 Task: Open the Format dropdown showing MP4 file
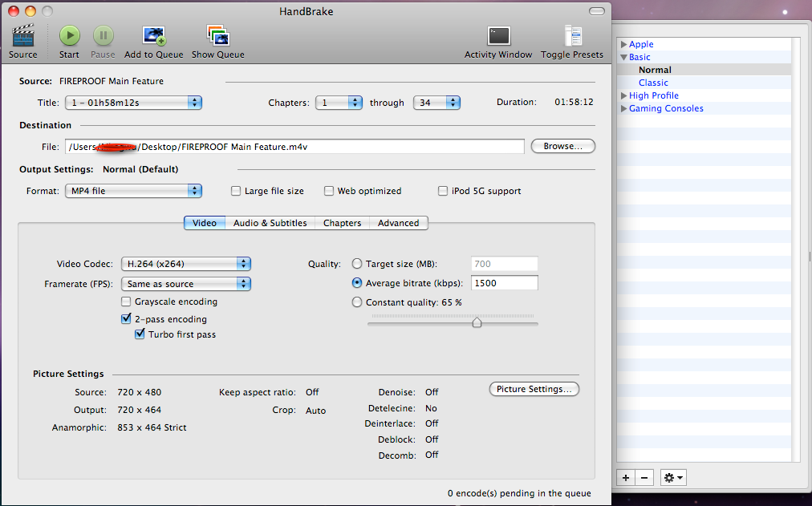134,191
